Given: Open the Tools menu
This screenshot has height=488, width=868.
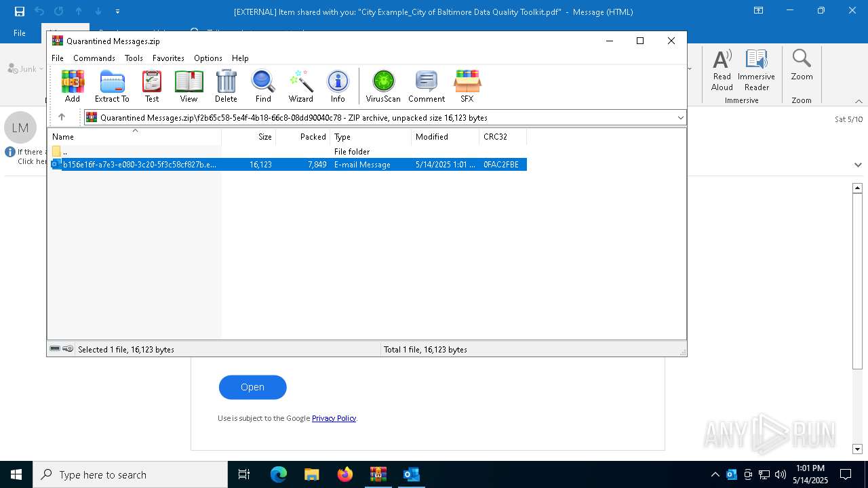Looking at the screenshot, I should (134, 58).
